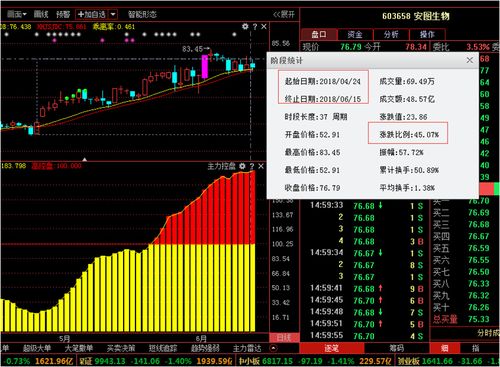Toggle the 筹码 view button
This screenshot has width=500, height=367.
click(x=397, y=348)
